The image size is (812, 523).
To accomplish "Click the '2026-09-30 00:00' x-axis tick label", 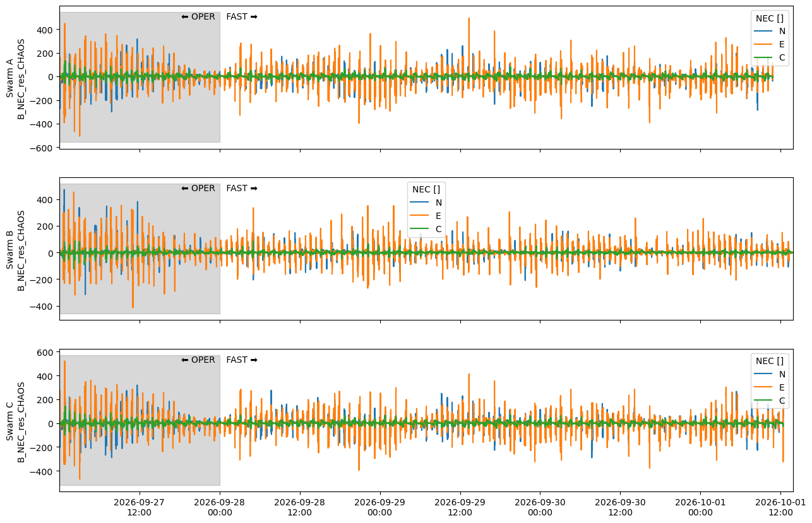I will coord(540,507).
